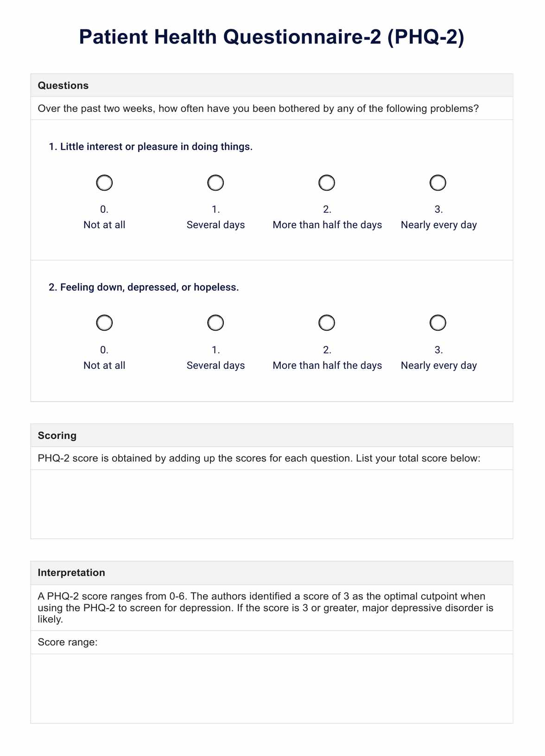Choose "Several days" radio button for question 2
Image resolution: width=545 pixels, height=756 pixels.
point(215,323)
